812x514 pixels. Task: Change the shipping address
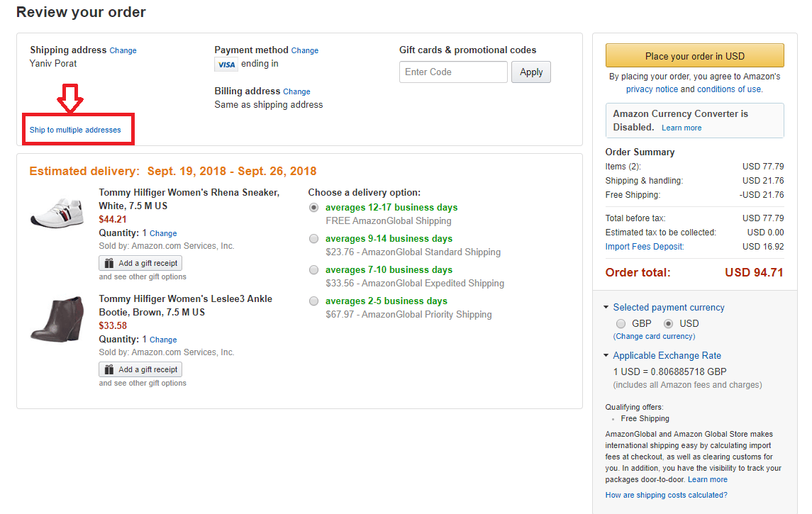click(x=123, y=51)
